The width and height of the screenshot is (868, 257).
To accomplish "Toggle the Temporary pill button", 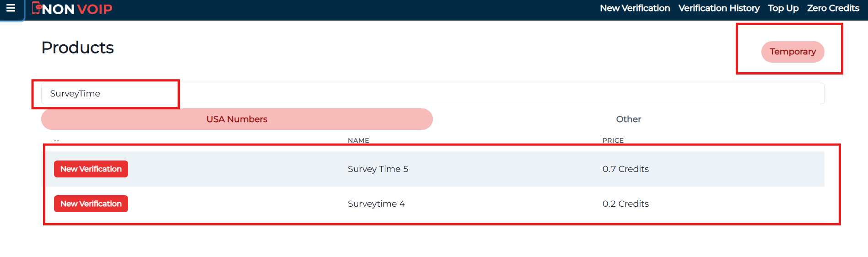I will click(793, 52).
